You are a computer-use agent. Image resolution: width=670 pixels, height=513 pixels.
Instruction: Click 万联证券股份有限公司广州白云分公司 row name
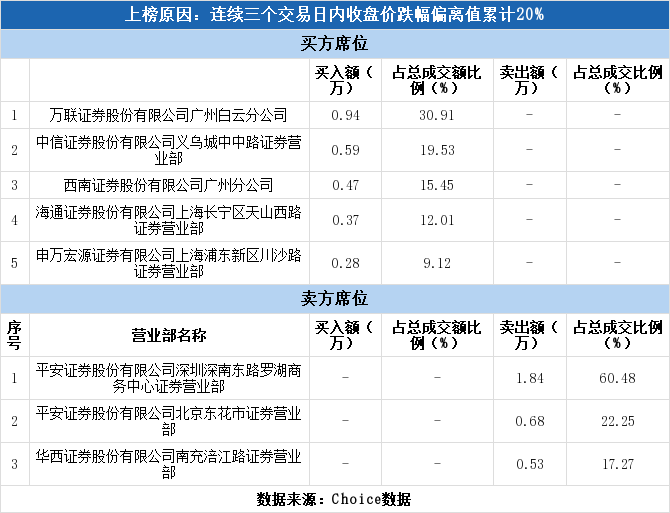pyautogui.click(x=168, y=115)
